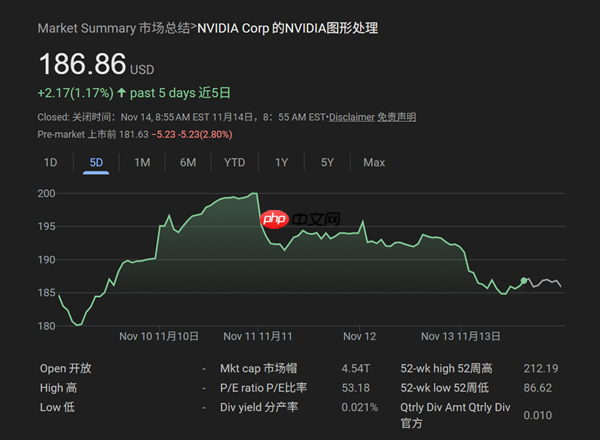Viewport: 600px width, 440px height.
Task: Click the 86.62 value
Action: click(x=538, y=388)
